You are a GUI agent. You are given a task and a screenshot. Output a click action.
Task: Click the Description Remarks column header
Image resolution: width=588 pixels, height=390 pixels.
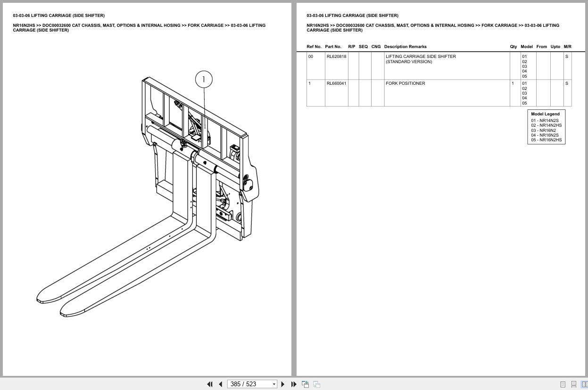click(x=405, y=47)
